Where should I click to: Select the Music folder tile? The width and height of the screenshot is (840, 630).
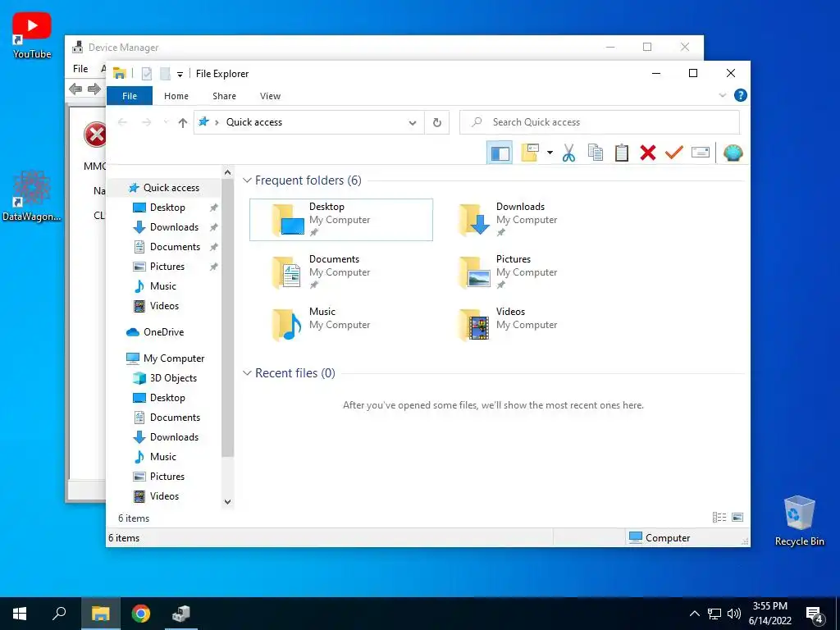click(x=341, y=325)
